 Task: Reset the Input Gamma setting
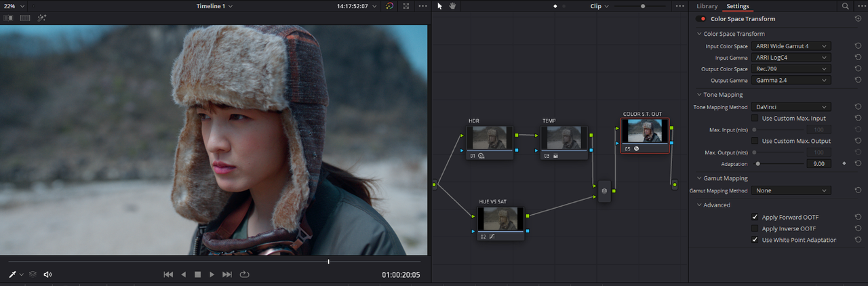click(859, 58)
